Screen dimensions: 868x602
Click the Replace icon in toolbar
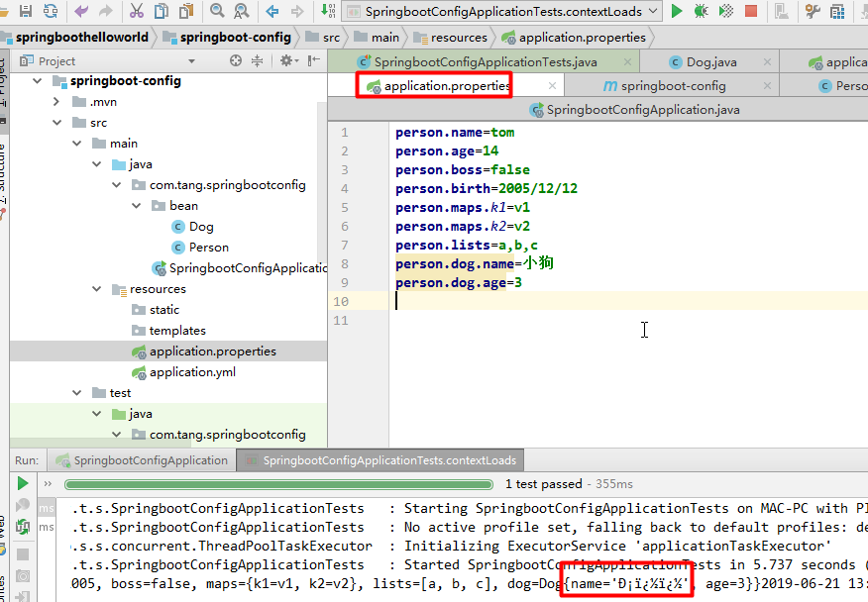242,11
